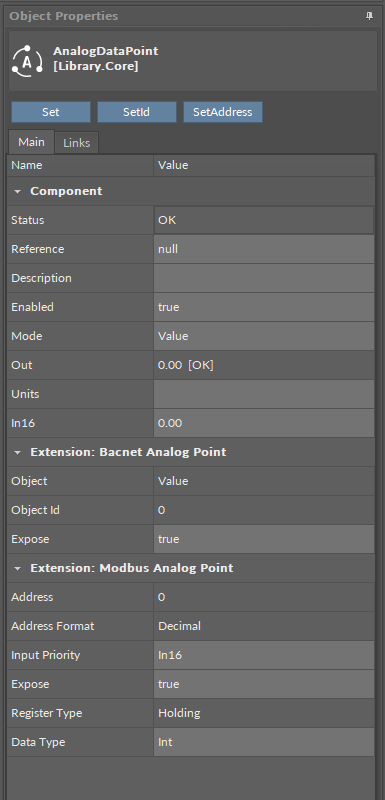Switch to the Links tab
This screenshot has height=800, width=385.
click(76, 143)
